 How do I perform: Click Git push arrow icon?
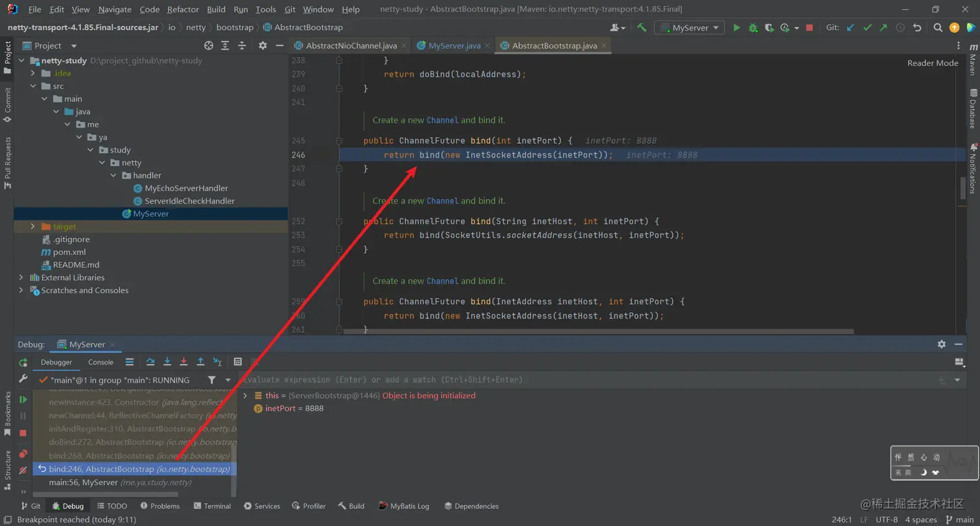click(x=883, y=28)
